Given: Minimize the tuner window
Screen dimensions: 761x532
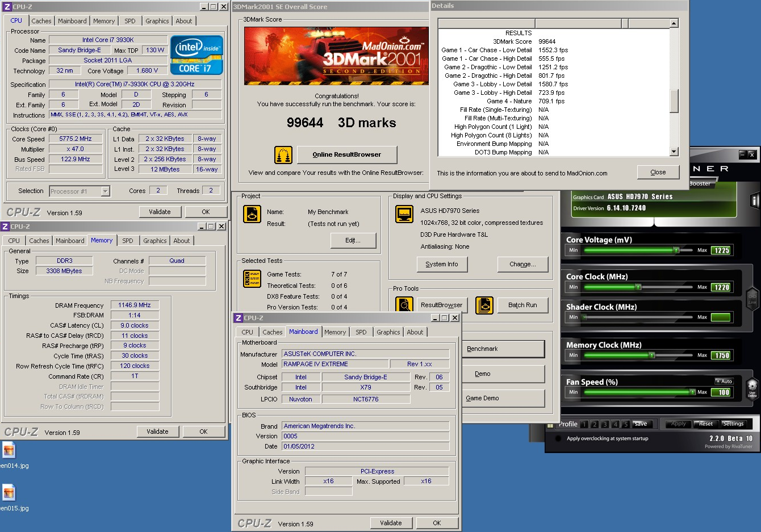Looking at the screenshot, I should click(742, 154).
